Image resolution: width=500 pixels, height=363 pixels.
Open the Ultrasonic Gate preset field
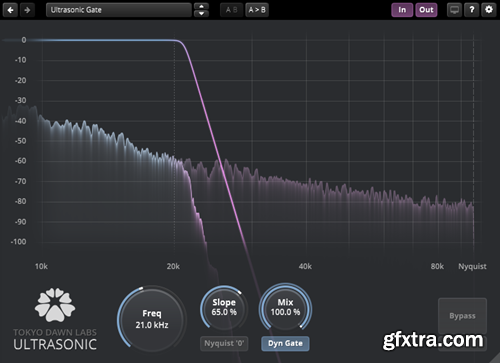tap(119, 10)
